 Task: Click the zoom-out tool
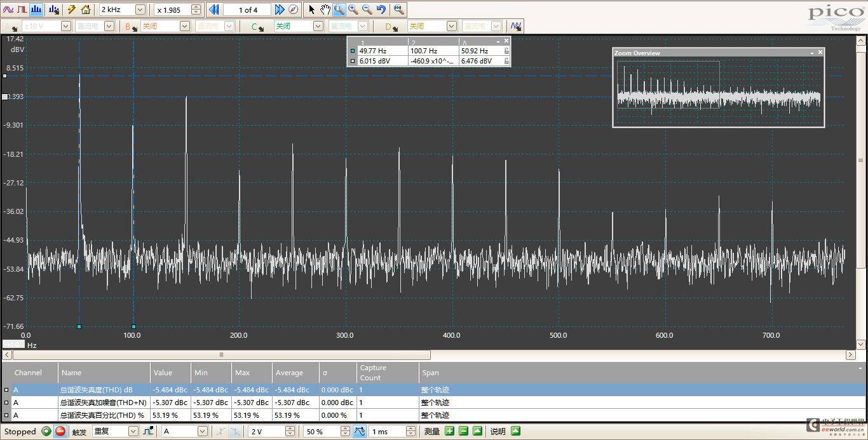coord(367,10)
